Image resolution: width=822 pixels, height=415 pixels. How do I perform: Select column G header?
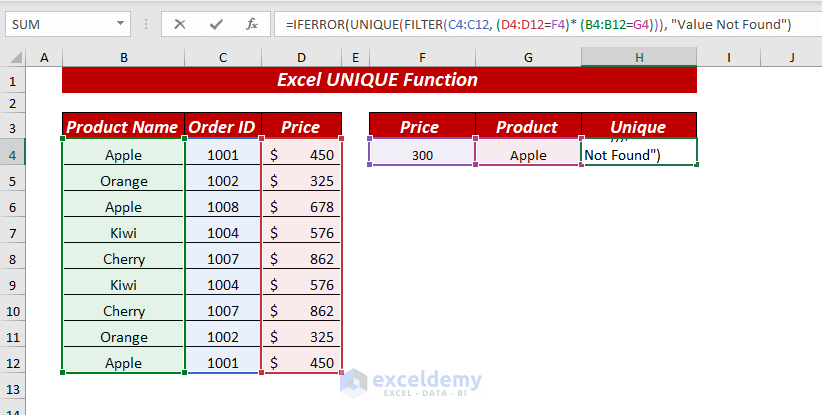coord(528,57)
